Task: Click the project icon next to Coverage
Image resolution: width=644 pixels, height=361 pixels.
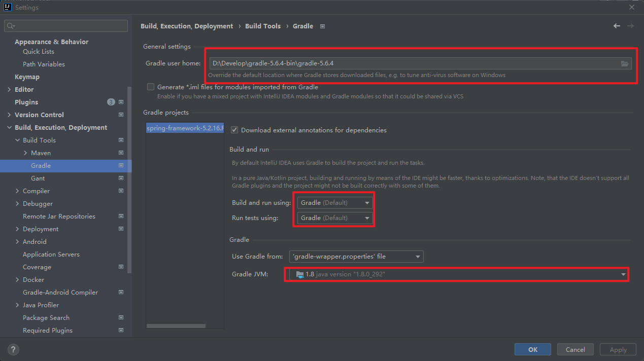Action: point(121,267)
